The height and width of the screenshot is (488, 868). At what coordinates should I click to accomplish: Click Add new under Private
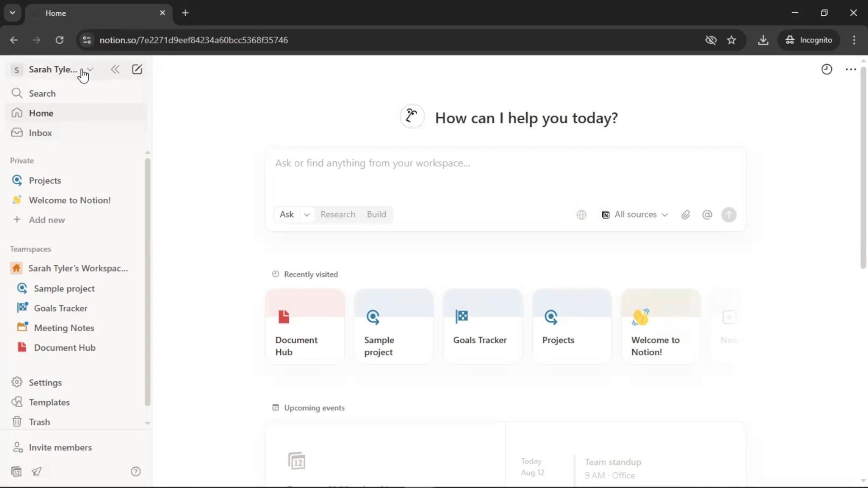tap(47, 220)
